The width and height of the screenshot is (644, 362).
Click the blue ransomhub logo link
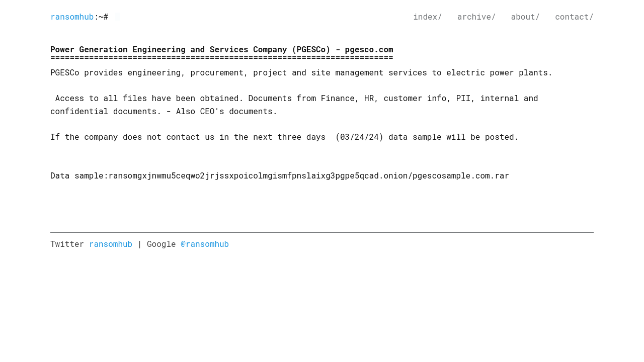[72, 17]
